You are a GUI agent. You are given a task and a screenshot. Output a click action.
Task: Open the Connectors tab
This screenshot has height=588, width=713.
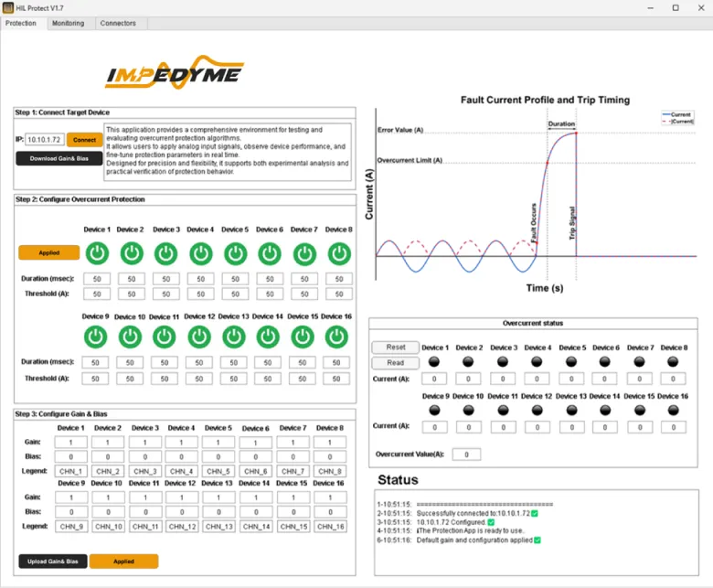click(x=118, y=23)
